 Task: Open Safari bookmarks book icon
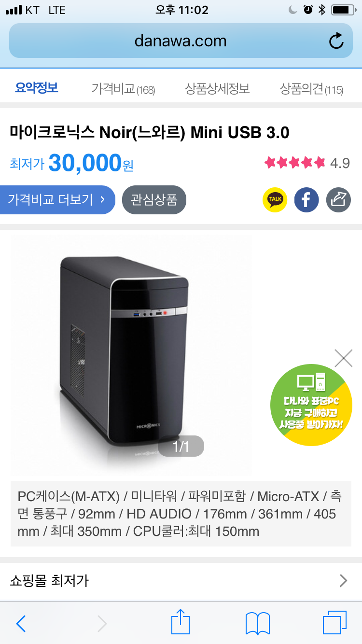click(x=258, y=623)
